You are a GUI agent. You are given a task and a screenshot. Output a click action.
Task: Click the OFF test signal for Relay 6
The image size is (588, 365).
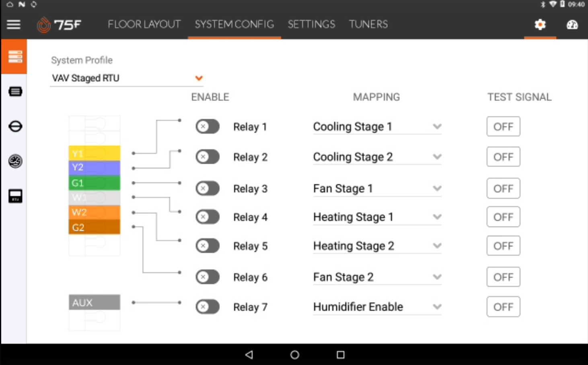click(503, 277)
